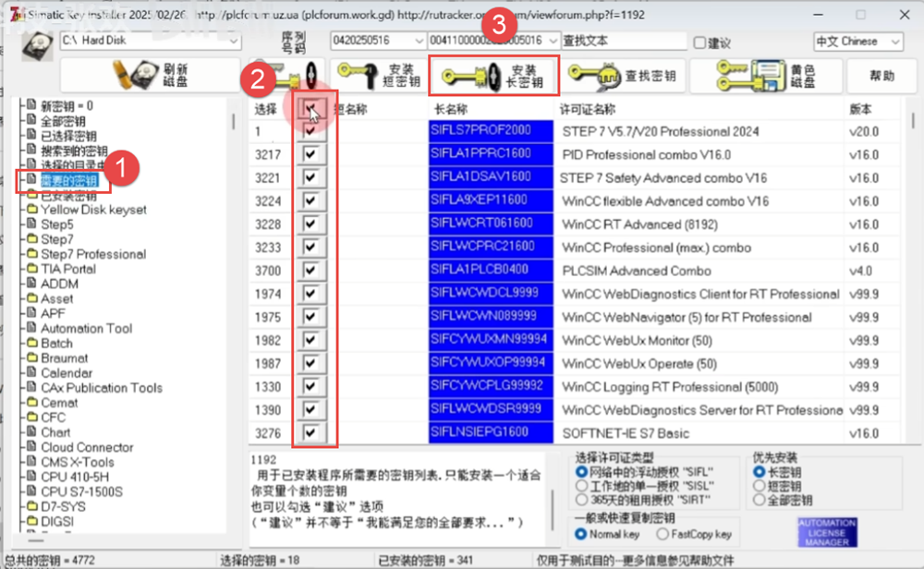Toggle the 建议 suggestion checkbox
Image resolution: width=924 pixels, height=569 pixels.
pyautogui.click(x=699, y=42)
